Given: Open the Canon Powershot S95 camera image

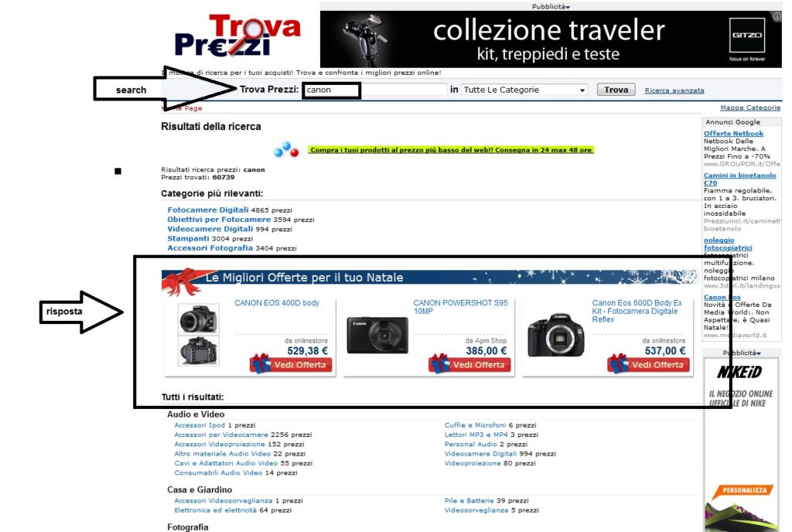Looking at the screenshot, I should (x=377, y=335).
